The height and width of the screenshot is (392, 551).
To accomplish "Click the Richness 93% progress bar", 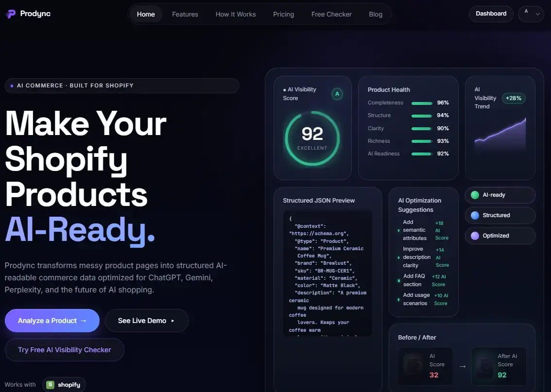I will coord(422,141).
